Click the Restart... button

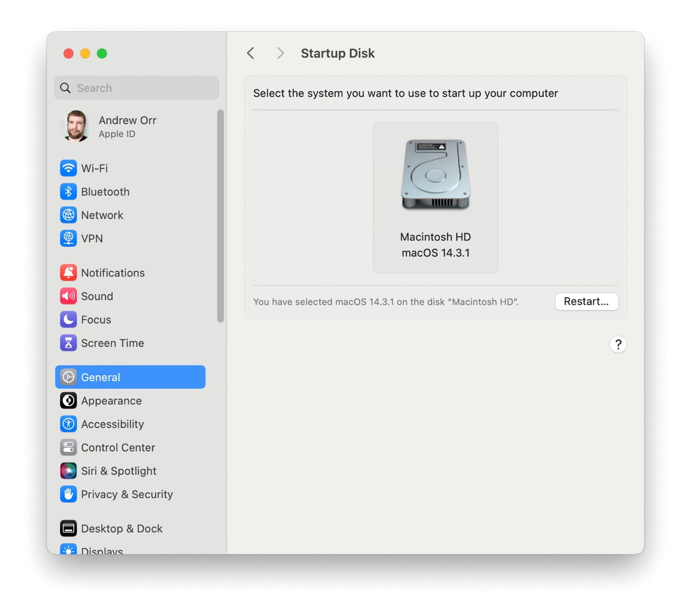[586, 301]
